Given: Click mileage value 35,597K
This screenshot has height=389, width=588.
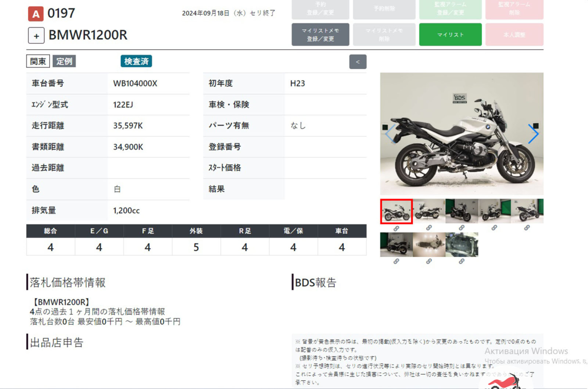Looking at the screenshot, I should pos(128,126).
